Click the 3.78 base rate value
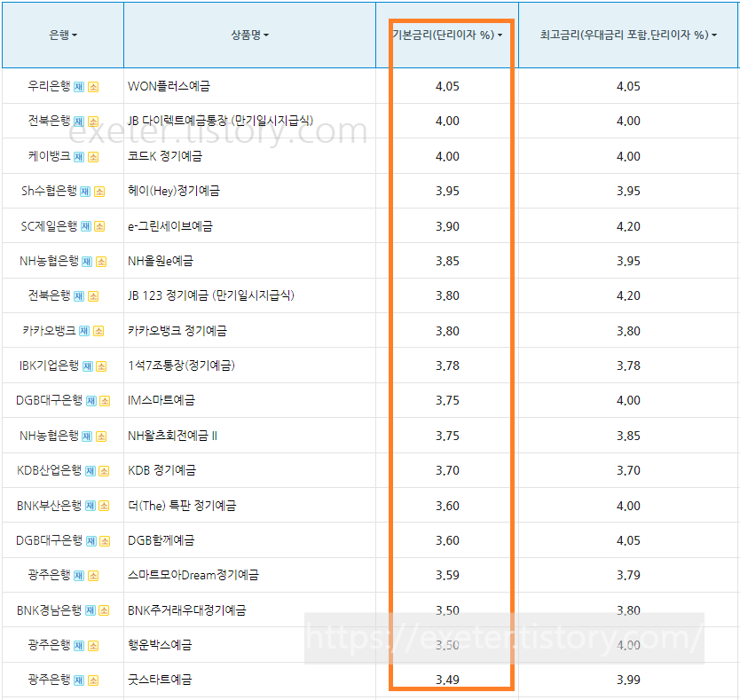 (x=447, y=366)
